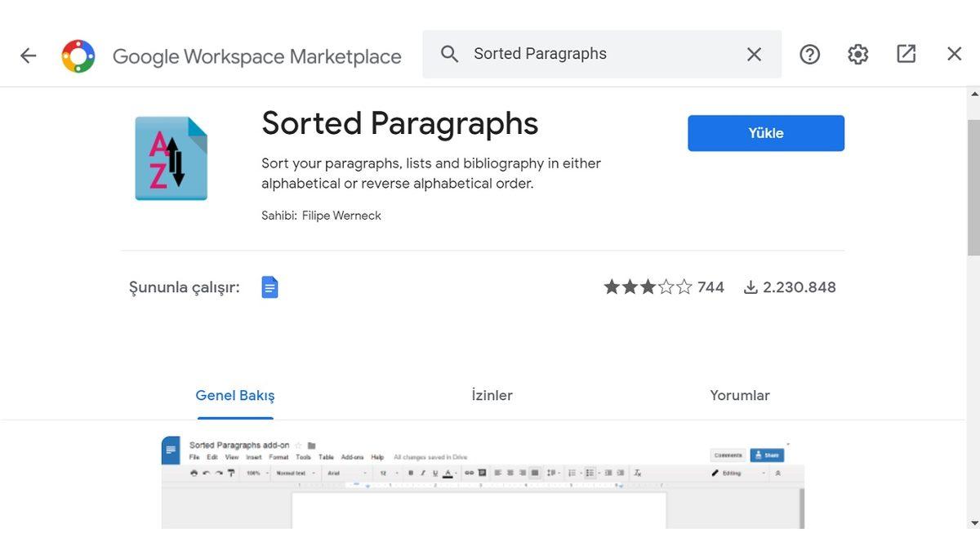The height and width of the screenshot is (551, 980).
Task: Select the Sorted Paragraphs app logo
Action: [x=171, y=156]
